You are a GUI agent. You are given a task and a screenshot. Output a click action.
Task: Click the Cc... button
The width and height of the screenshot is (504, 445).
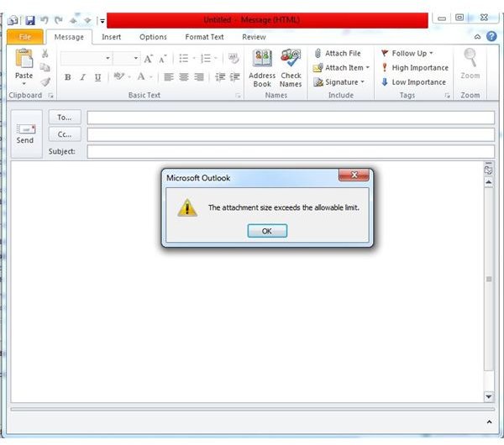[65, 134]
